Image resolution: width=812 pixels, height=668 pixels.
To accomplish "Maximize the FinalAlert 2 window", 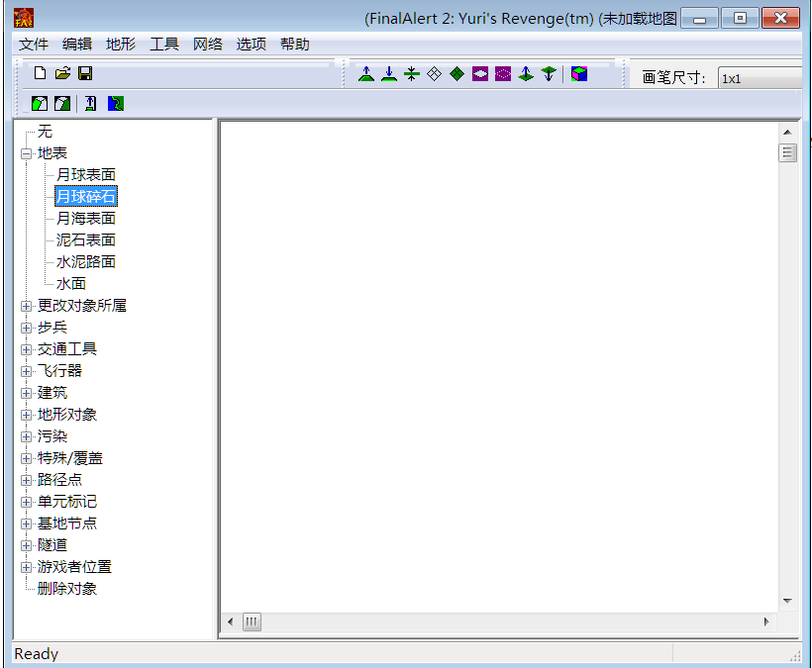I will click(x=741, y=19).
